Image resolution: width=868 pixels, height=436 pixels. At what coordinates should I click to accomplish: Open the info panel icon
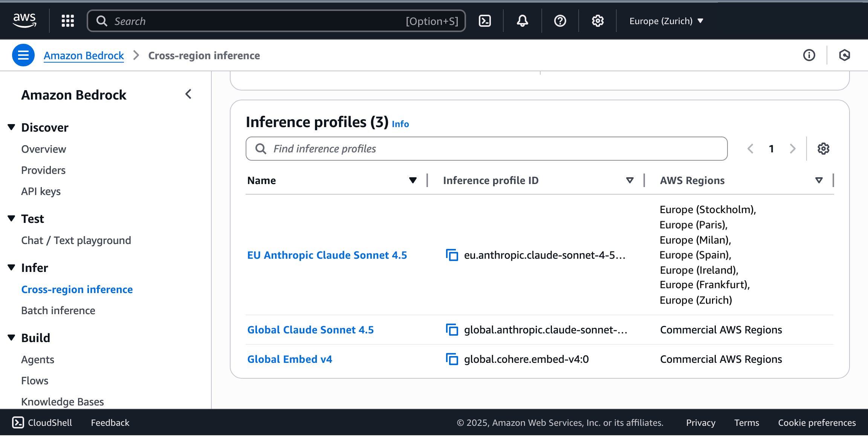[x=809, y=55]
